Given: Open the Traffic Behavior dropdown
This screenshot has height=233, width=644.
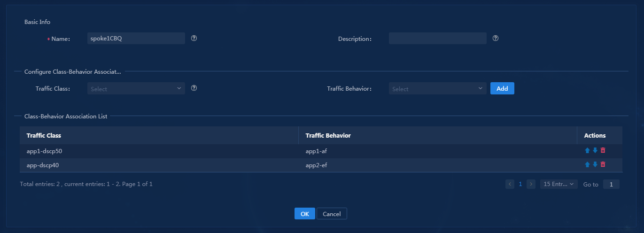Looking at the screenshot, I should (x=438, y=88).
